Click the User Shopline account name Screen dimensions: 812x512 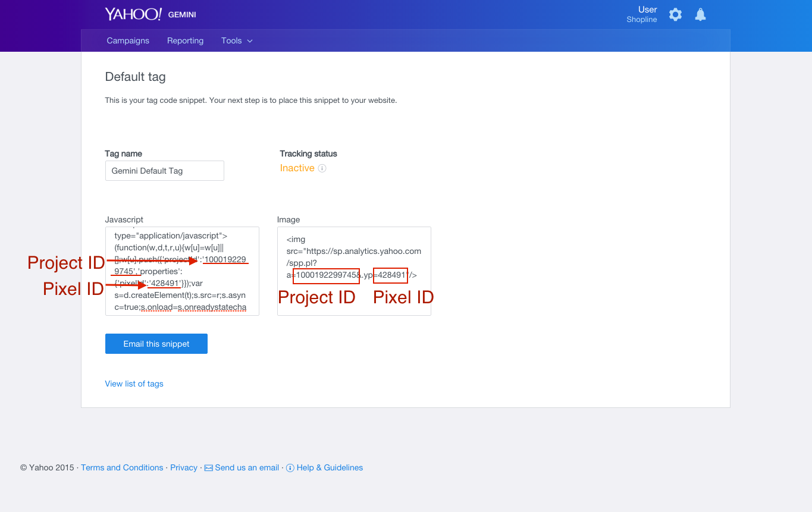pyautogui.click(x=642, y=14)
